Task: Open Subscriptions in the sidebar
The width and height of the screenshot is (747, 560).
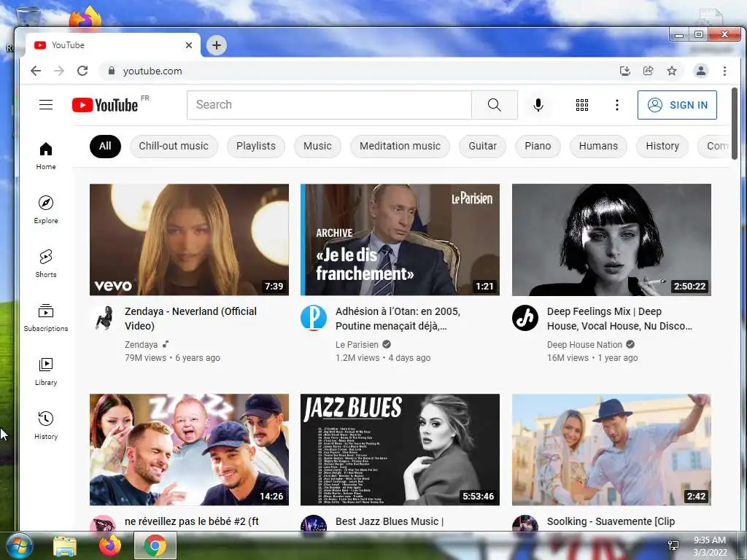Action: pyautogui.click(x=46, y=318)
